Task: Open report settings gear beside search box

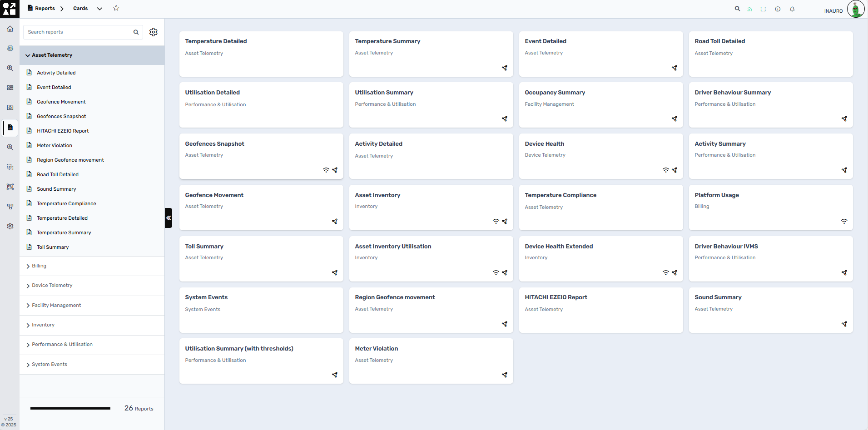Action: click(x=154, y=32)
